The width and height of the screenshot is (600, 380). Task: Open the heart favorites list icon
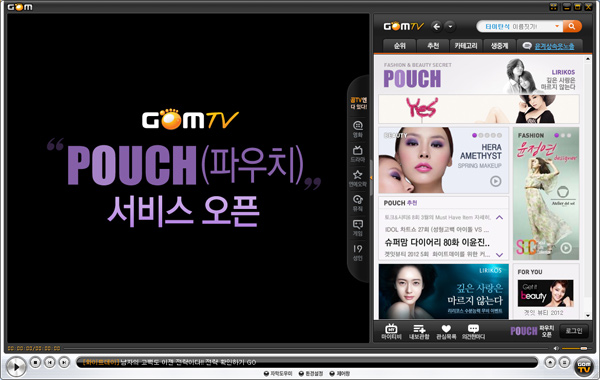pyautogui.click(x=446, y=332)
